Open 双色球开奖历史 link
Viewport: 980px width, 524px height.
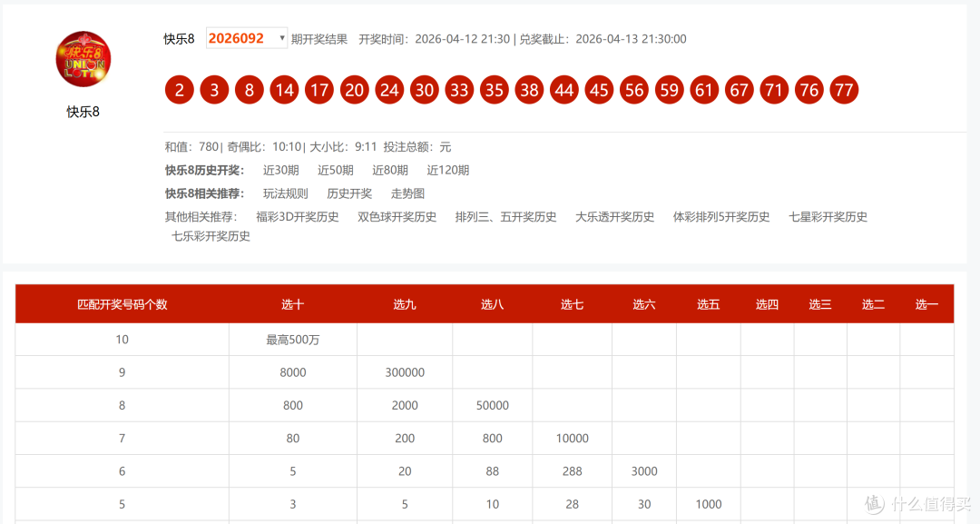click(x=397, y=217)
